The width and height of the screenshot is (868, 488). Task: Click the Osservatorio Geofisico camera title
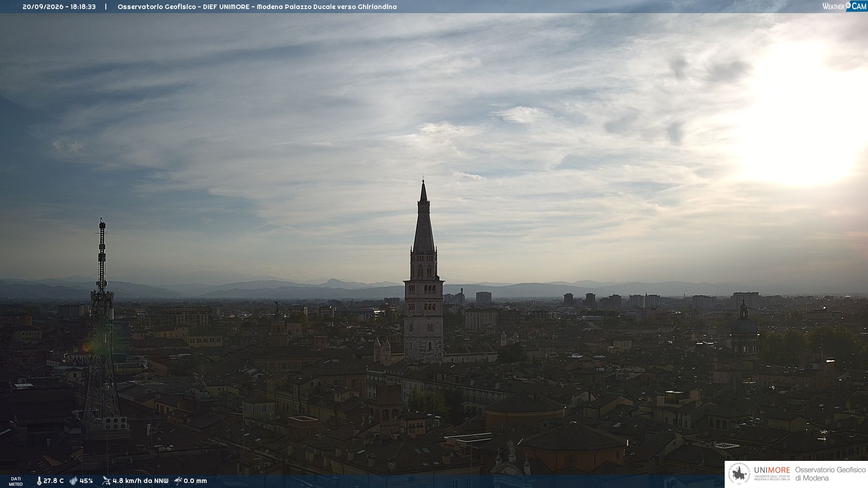tap(257, 7)
